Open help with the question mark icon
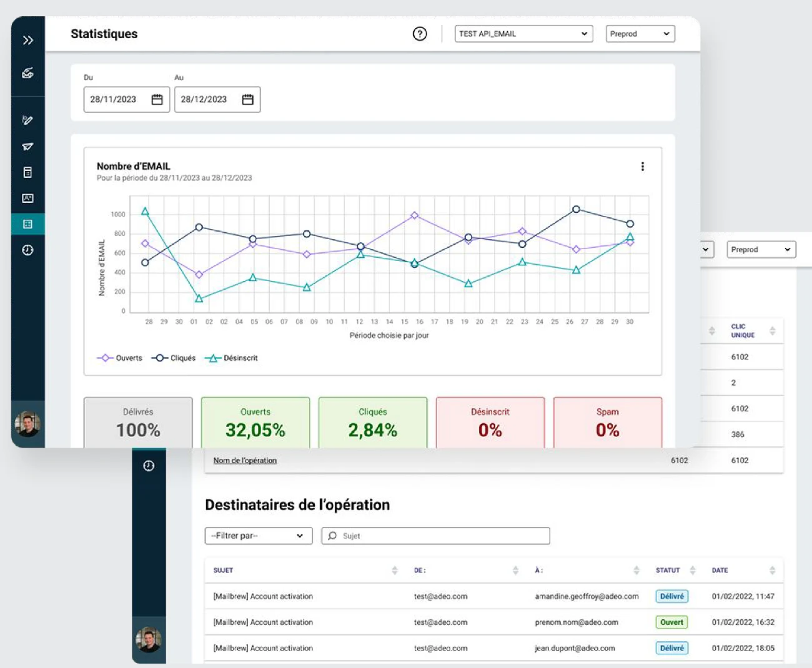812x668 pixels. click(x=420, y=34)
